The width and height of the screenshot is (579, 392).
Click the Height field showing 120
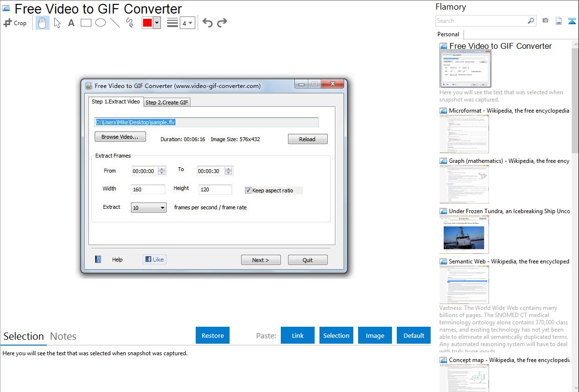coord(215,189)
